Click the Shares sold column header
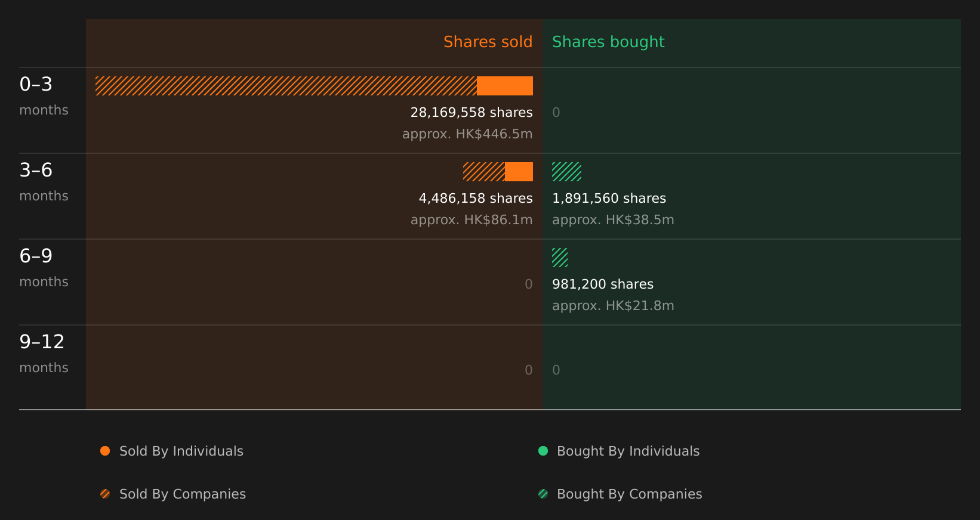Screen dimensions: 980x520 (x=488, y=42)
